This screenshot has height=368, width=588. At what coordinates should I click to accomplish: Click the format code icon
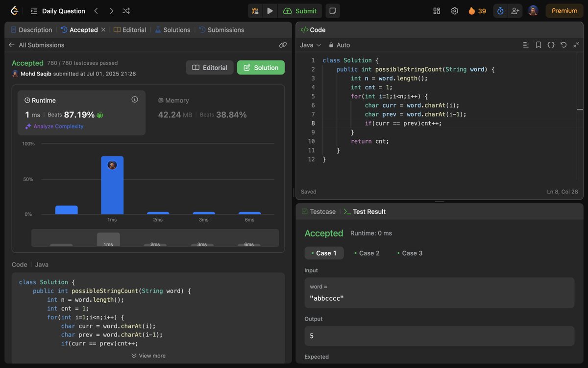526,45
